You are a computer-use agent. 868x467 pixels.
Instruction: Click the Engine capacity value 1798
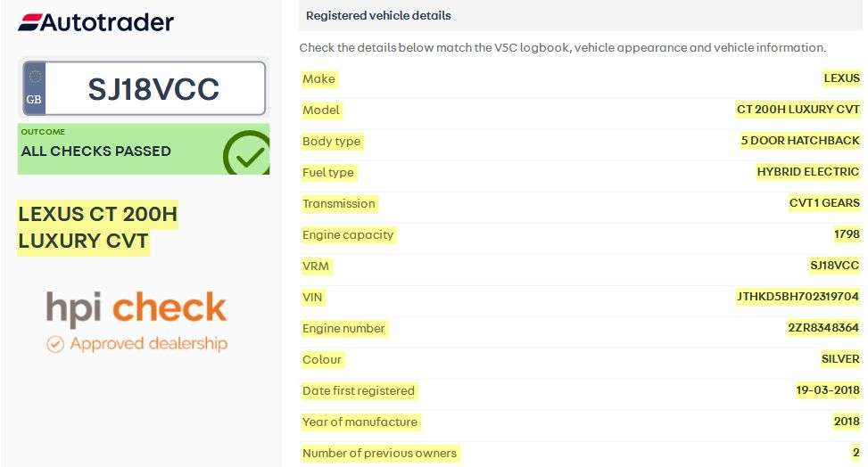pyautogui.click(x=846, y=234)
